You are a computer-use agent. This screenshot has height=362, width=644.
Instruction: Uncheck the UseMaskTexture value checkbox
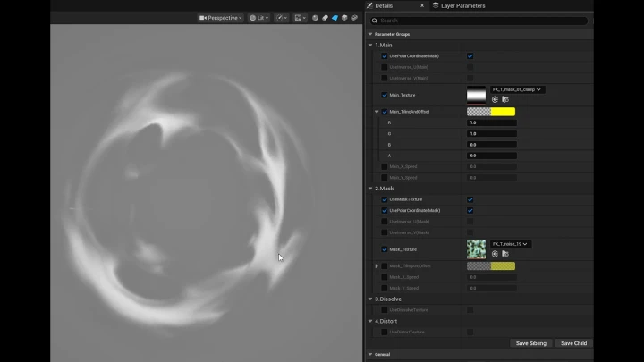tap(470, 199)
